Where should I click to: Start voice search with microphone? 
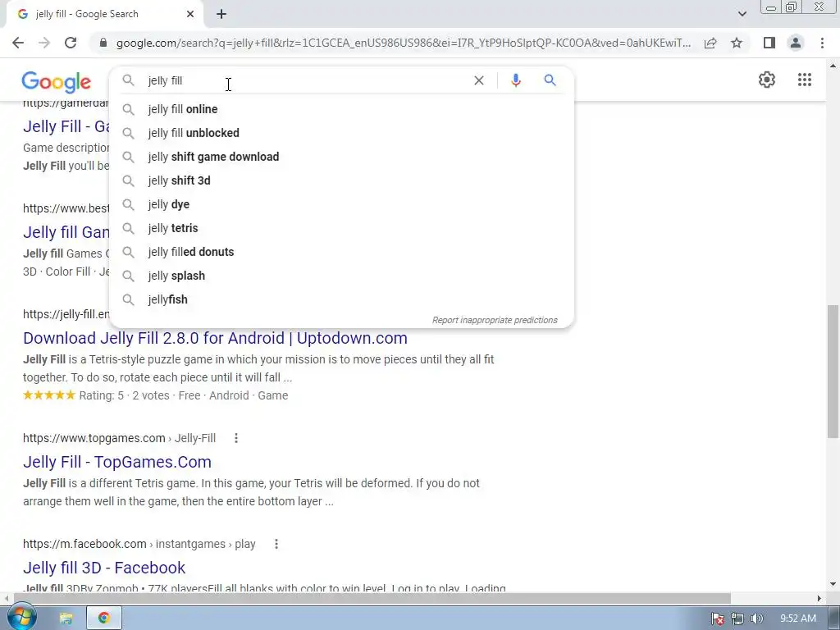pos(515,80)
